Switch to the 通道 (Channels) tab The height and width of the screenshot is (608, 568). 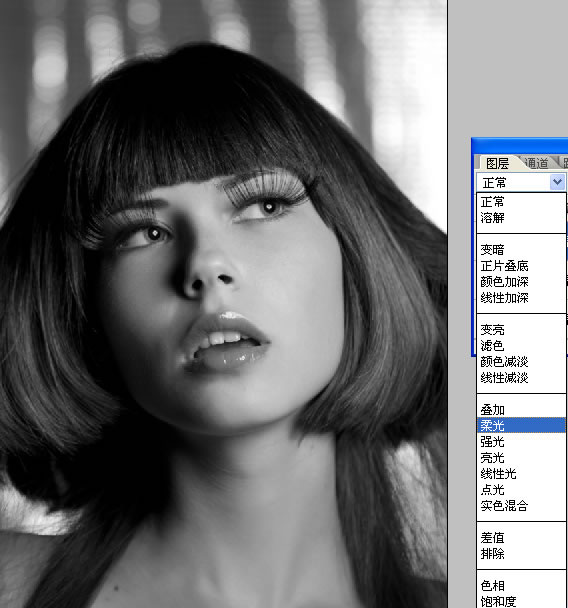pos(537,163)
